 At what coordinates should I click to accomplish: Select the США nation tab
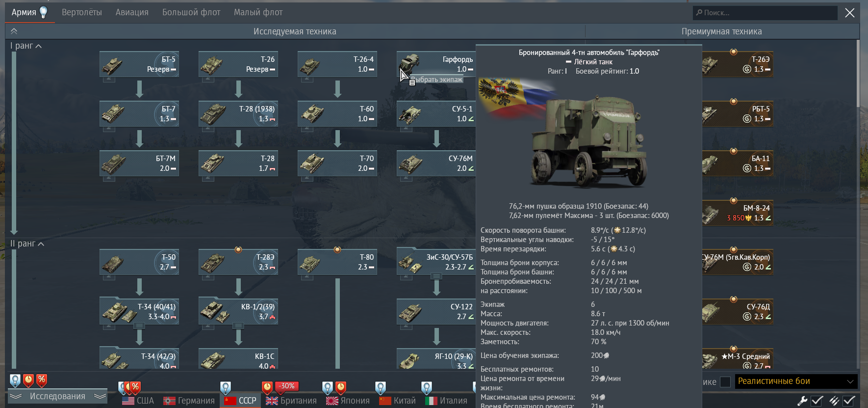pyautogui.click(x=138, y=401)
